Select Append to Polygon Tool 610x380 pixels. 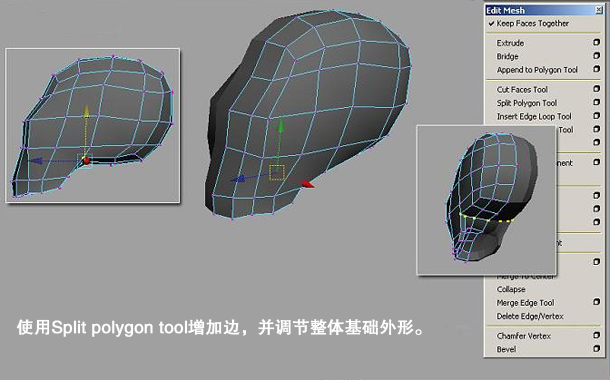pyautogui.click(x=537, y=70)
